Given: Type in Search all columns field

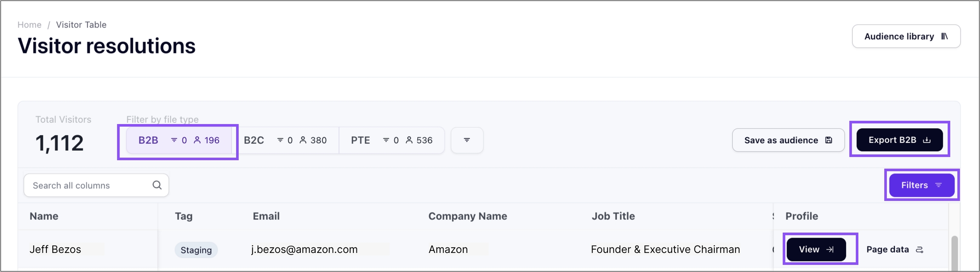Looking at the screenshot, I should (x=89, y=185).
